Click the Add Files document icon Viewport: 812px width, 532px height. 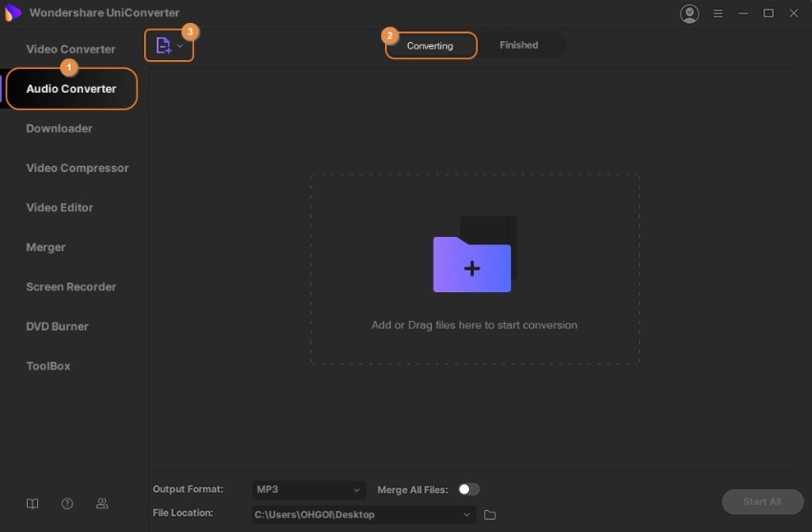coord(163,46)
